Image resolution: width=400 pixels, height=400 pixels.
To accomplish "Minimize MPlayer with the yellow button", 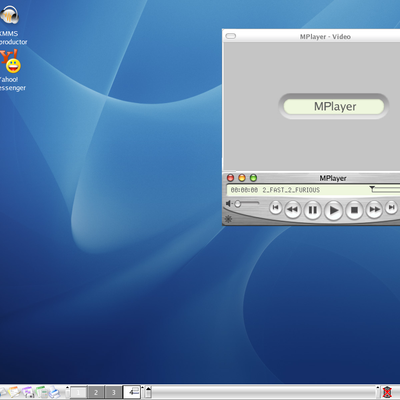I will click(x=242, y=178).
